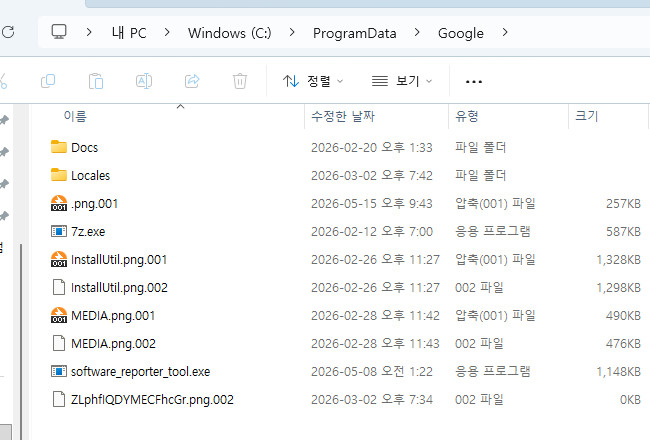Click date 2026-02-12 오후 7:00
Image resolution: width=650 pixels, height=440 pixels.
(x=372, y=232)
